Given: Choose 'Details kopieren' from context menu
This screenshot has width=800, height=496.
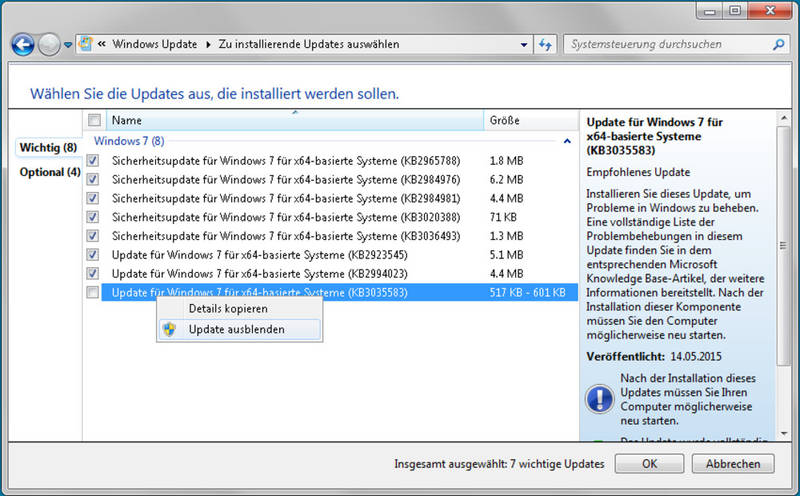Looking at the screenshot, I should [239, 309].
